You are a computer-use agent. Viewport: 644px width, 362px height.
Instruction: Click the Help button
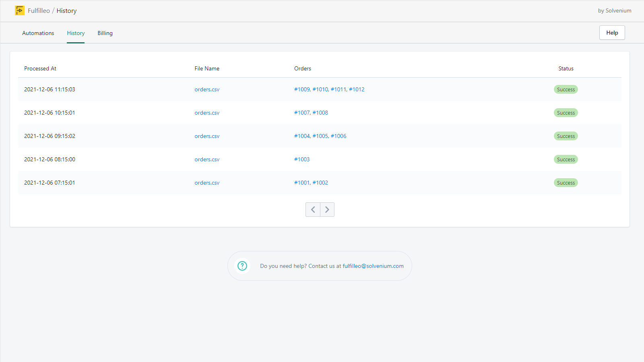click(x=612, y=33)
